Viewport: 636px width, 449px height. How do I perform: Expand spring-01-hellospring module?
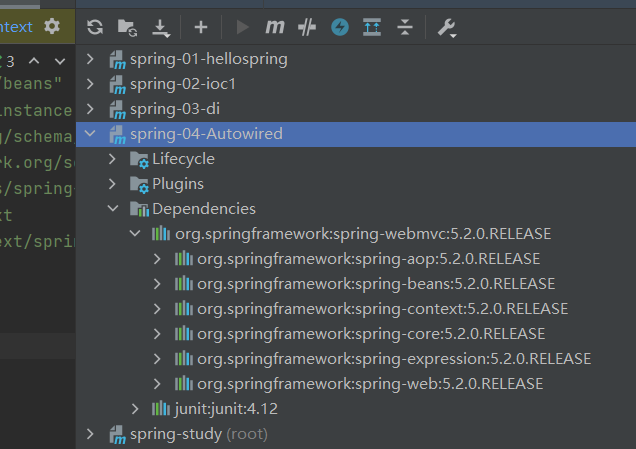(x=90, y=59)
